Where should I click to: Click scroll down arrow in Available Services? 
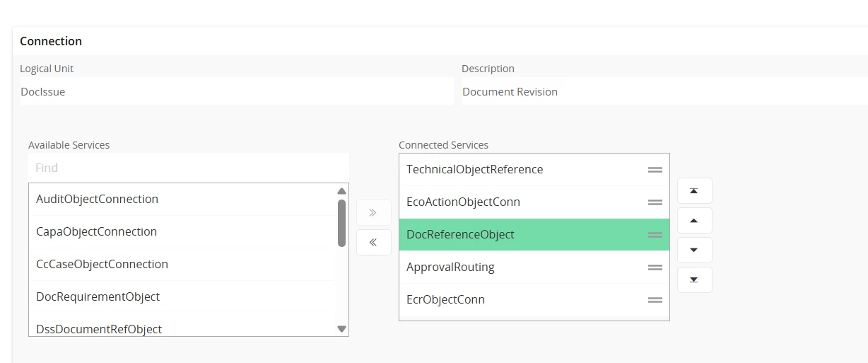point(342,329)
